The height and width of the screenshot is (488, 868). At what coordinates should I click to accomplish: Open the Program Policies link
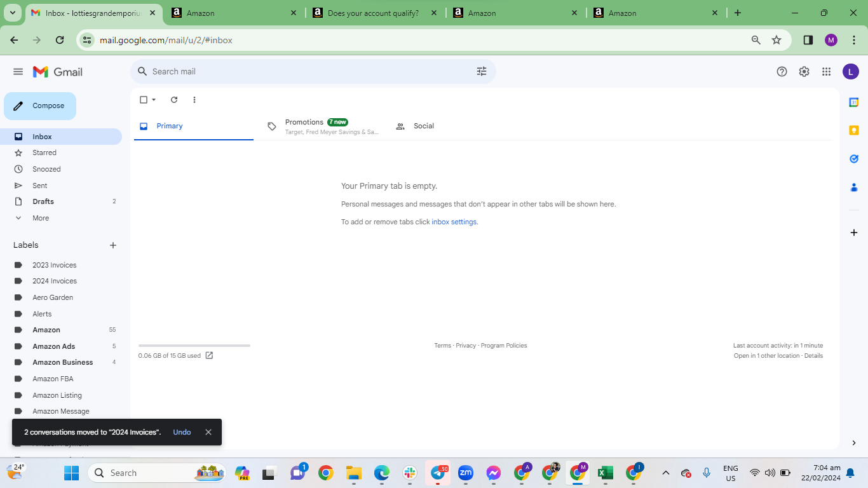(x=504, y=346)
